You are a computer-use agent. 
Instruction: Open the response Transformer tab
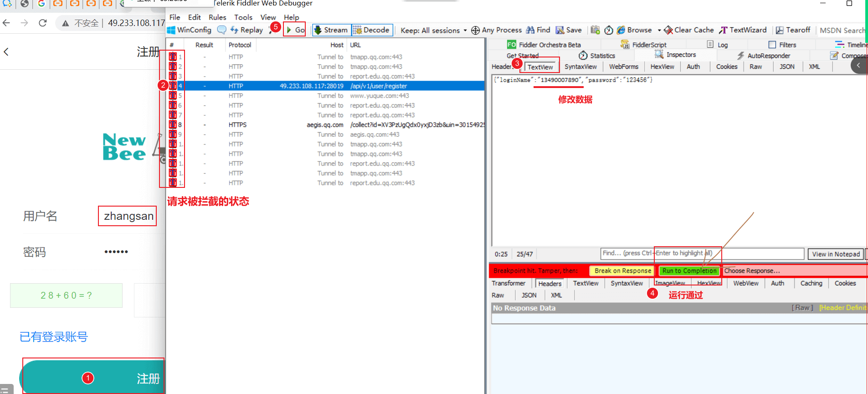coord(508,283)
